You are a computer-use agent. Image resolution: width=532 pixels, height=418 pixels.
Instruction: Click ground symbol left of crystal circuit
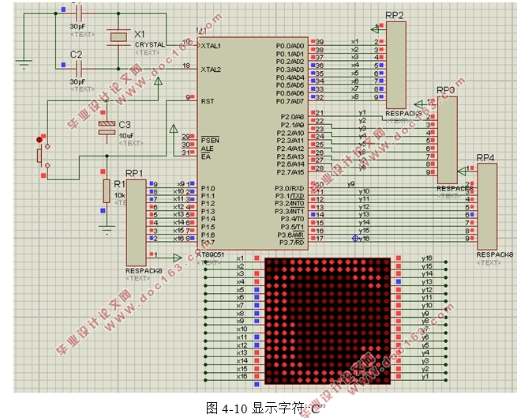pyautogui.click(x=24, y=65)
